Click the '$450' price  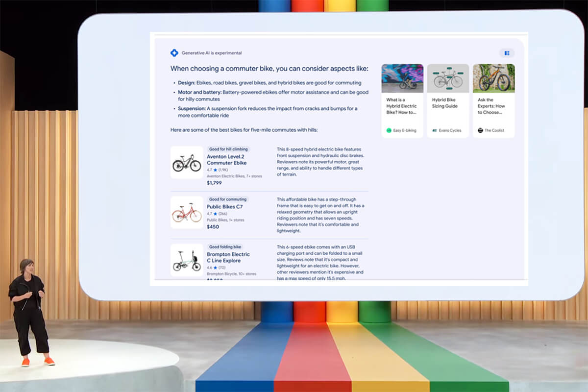(213, 227)
